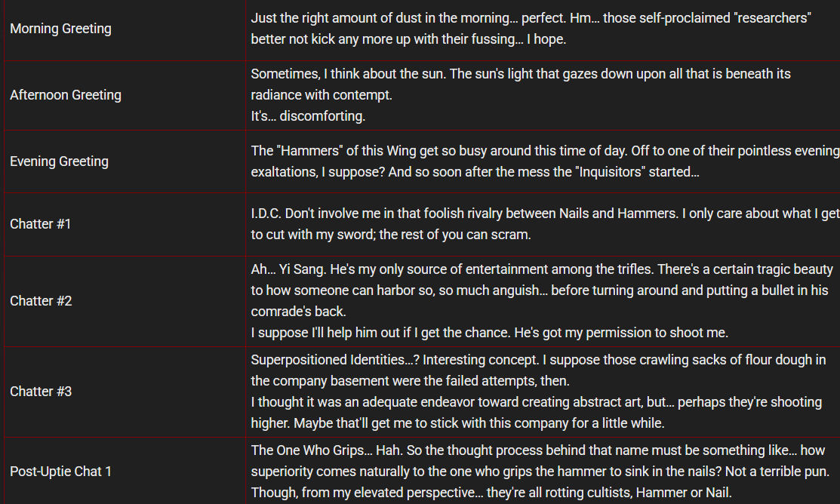Click the Morning Greeting row label
This screenshot has width=840, height=504.
point(60,29)
